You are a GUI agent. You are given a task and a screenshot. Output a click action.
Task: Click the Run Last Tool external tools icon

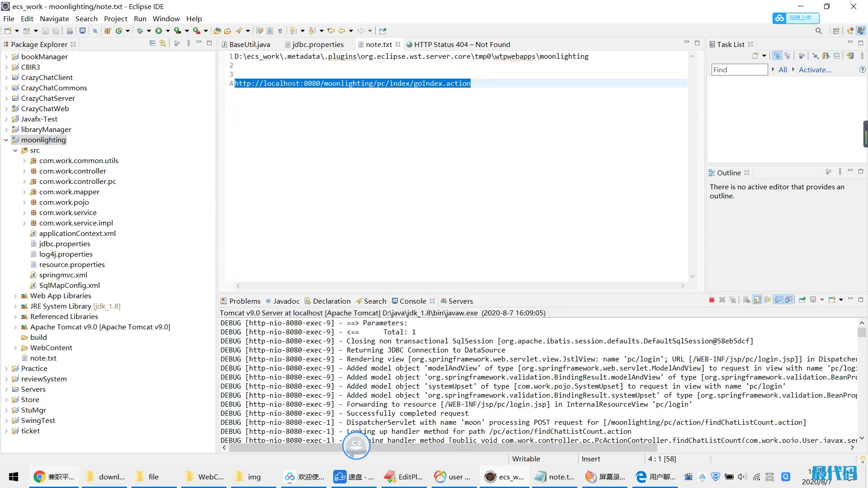(196, 31)
